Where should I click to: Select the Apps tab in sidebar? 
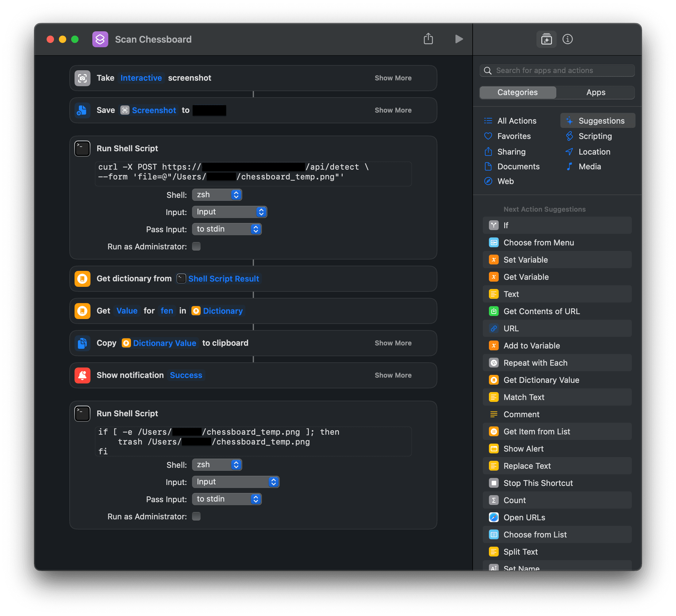(596, 92)
